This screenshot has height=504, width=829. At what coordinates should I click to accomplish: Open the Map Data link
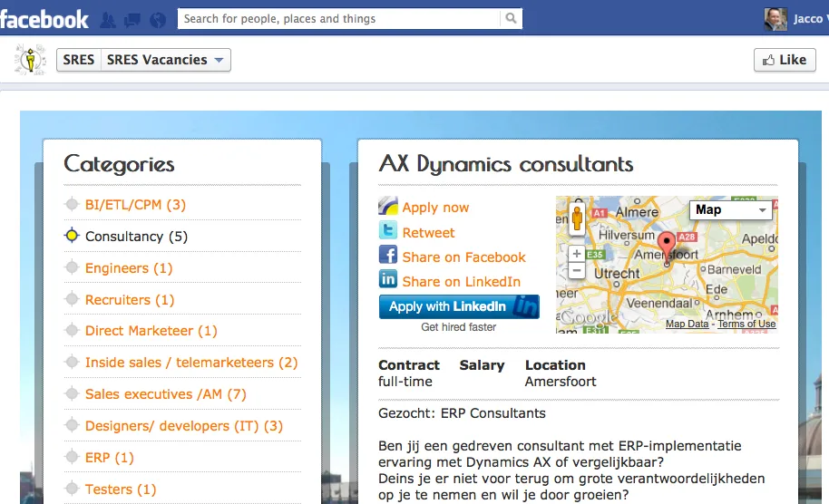pyautogui.click(x=687, y=324)
